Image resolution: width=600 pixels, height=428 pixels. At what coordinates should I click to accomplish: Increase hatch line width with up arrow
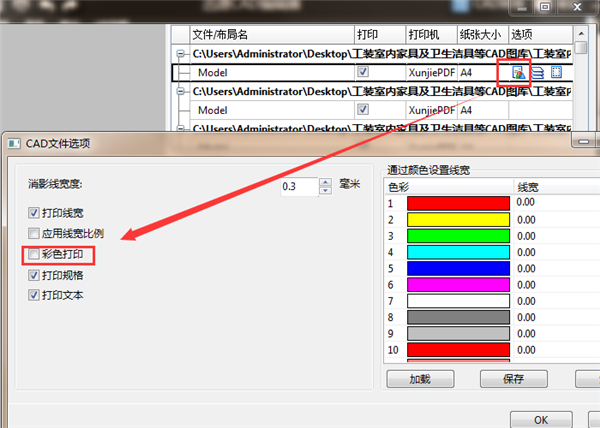pyautogui.click(x=325, y=182)
